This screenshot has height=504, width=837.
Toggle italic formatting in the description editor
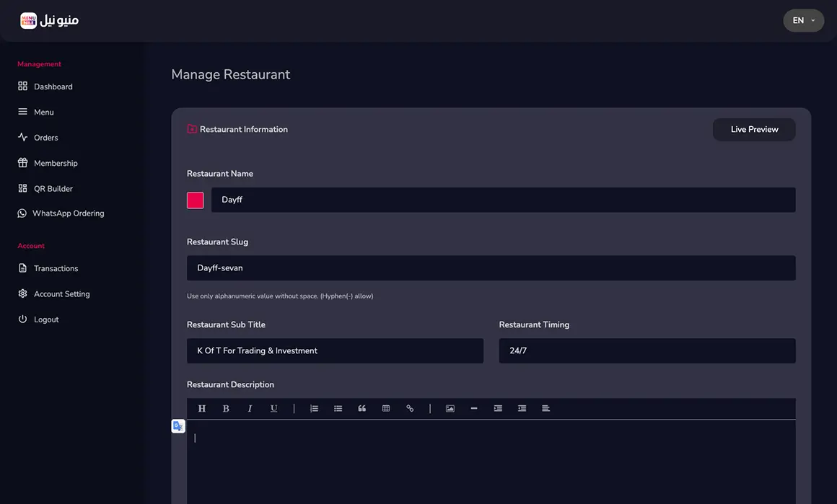250,409
